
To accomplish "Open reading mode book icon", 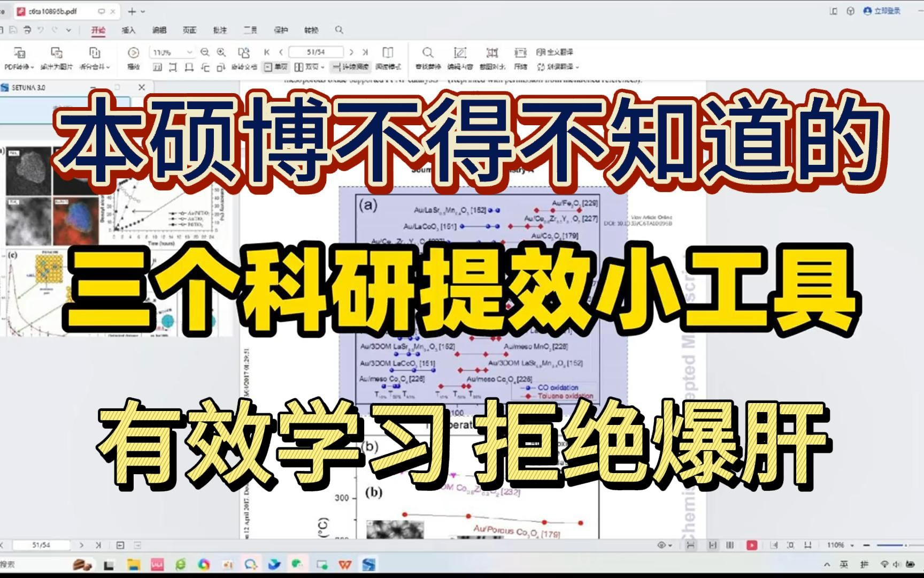I will pyautogui.click(x=388, y=52).
